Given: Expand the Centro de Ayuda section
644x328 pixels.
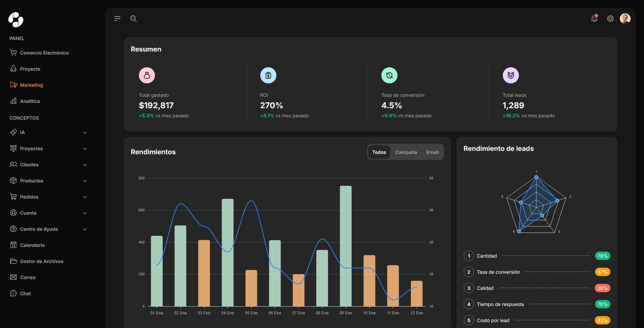Looking at the screenshot, I should [85, 230].
